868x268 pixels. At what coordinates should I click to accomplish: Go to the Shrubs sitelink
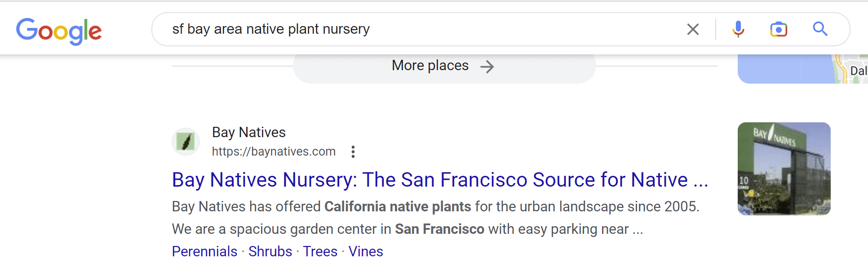[x=270, y=251]
